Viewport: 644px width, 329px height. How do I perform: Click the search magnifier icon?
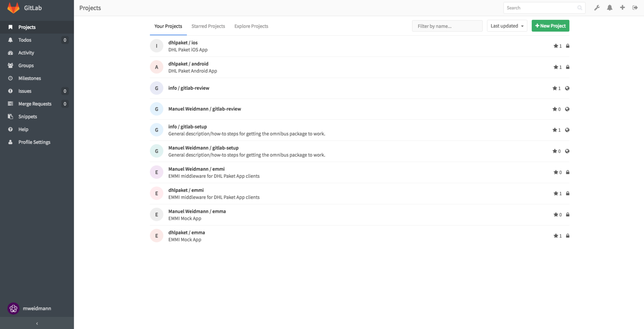[x=580, y=8]
